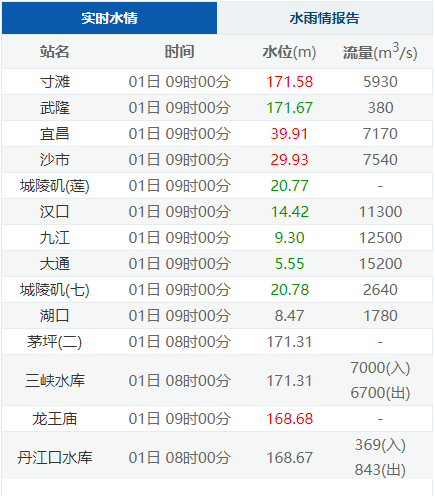Click the 湖口 station name
The height and width of the screenshot is (496, 435).
pyautogui.click(x=55, y=316)
